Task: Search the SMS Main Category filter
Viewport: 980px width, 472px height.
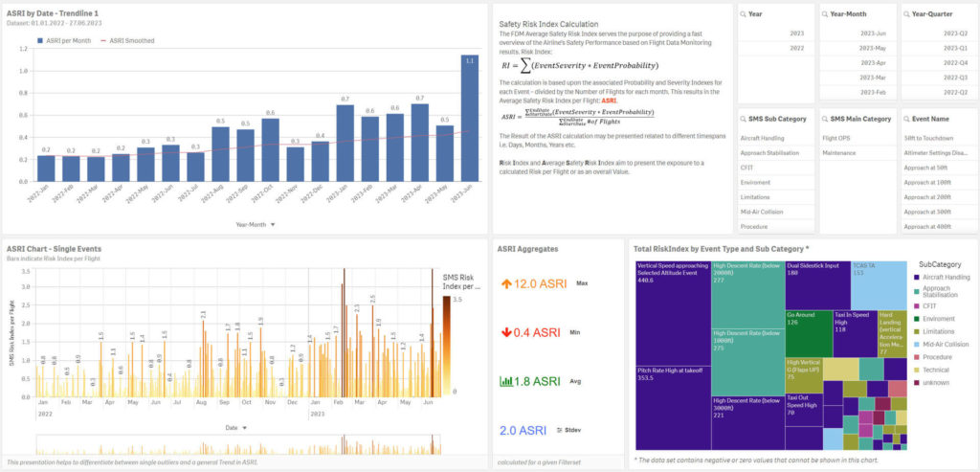Action: coord(827,119)
